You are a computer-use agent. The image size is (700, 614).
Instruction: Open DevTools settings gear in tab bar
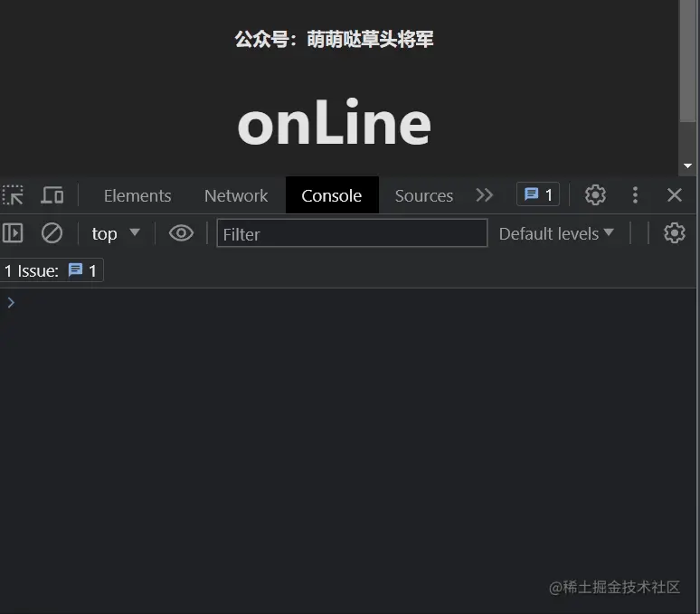click(x=595, y=195)
